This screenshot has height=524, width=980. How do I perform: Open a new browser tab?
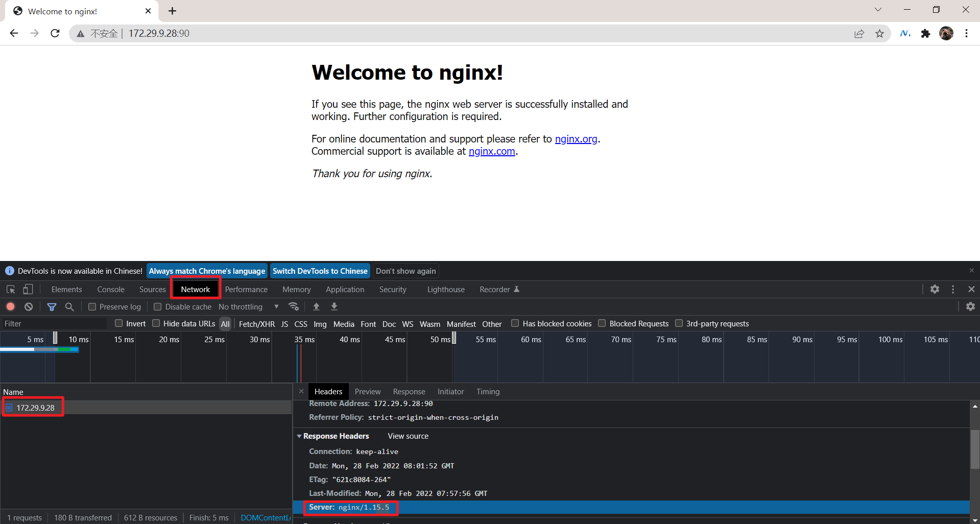(173, 11)
